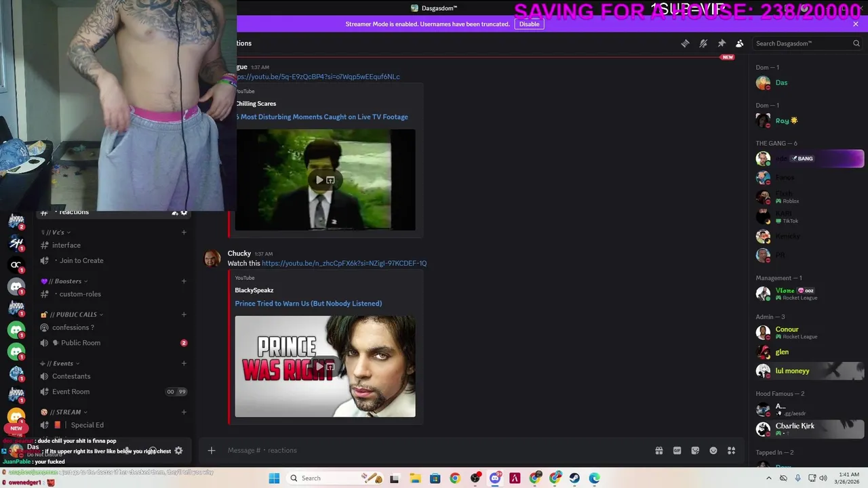Click the Search Dasgasdom search field

click(x=807, y=43)
